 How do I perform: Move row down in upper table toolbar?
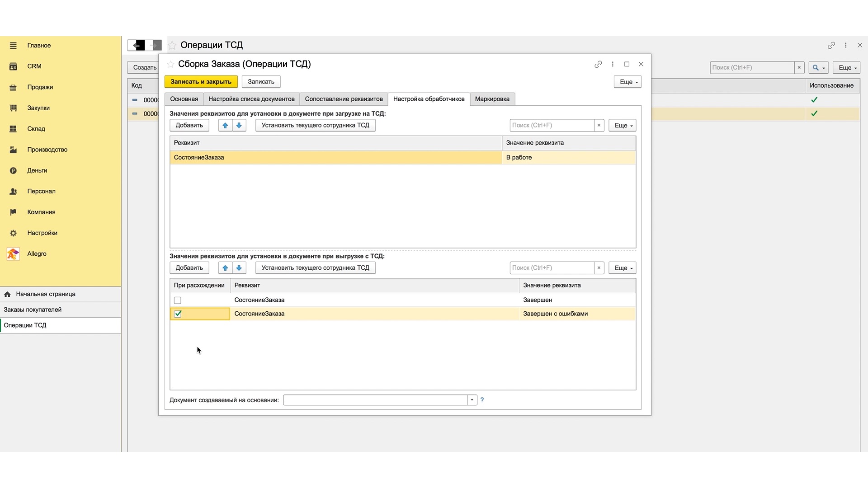coord(239,125)
